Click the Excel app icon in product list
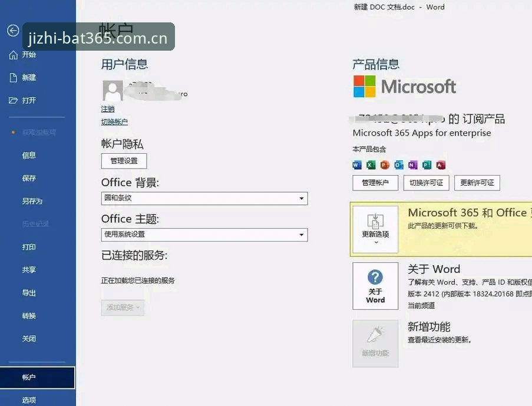The image size is (532, 406). [371, 165]
